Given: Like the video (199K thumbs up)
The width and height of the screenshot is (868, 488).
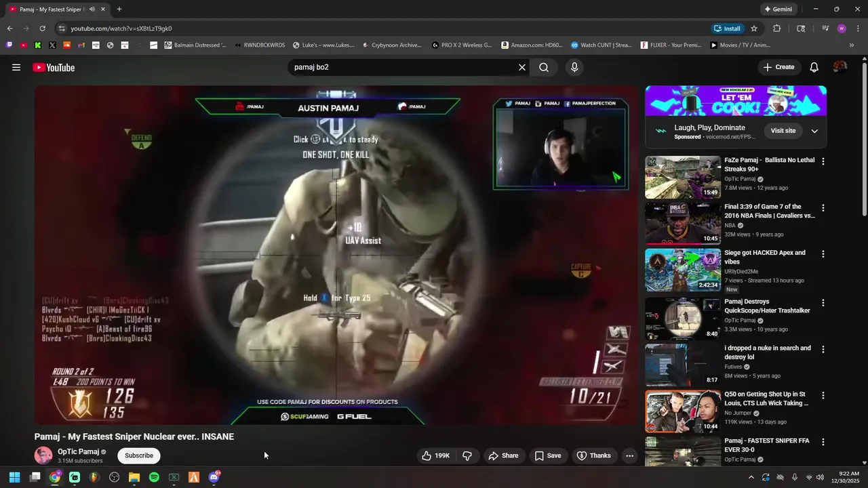Looking at the screenshot, I should 435,455.
